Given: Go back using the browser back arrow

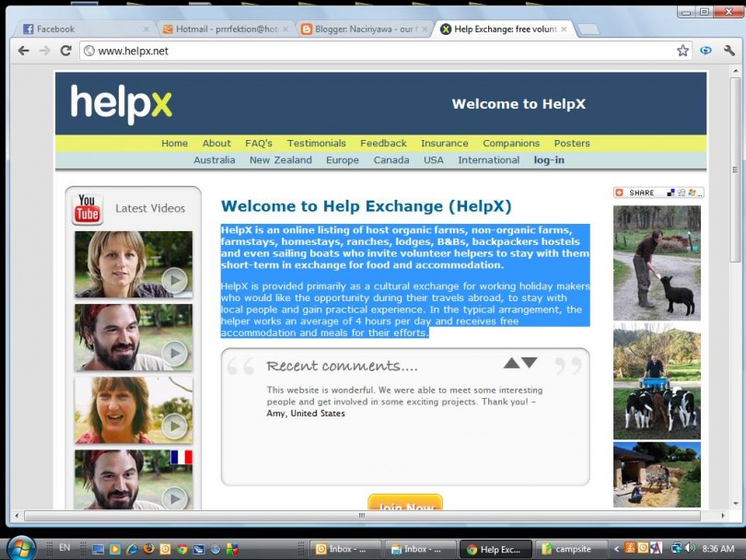Looking at the screenshot, I should 23,51.
